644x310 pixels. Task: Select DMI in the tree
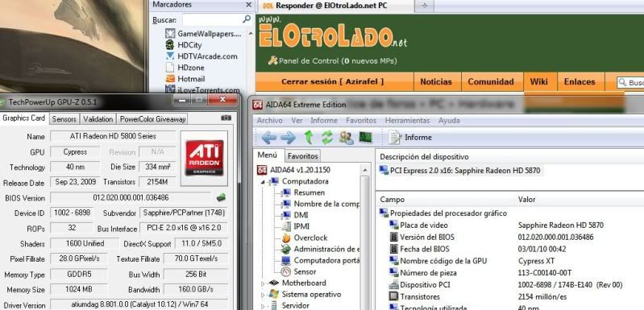(295, 215)
